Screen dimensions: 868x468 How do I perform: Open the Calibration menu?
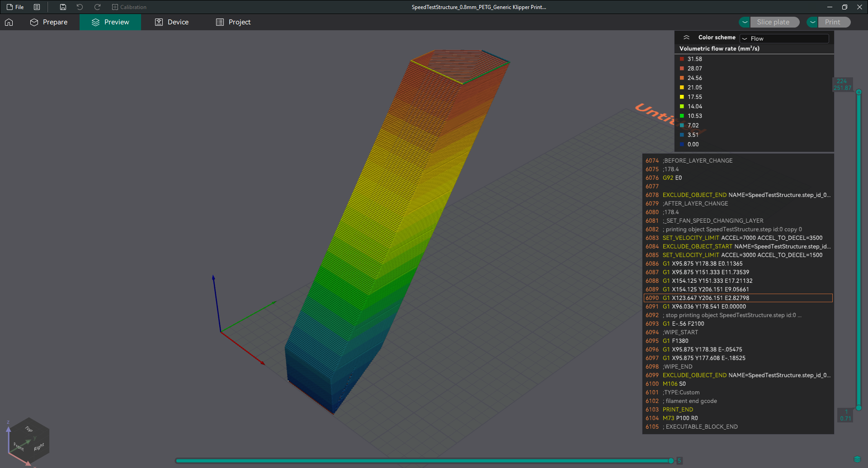coord(129,7)
